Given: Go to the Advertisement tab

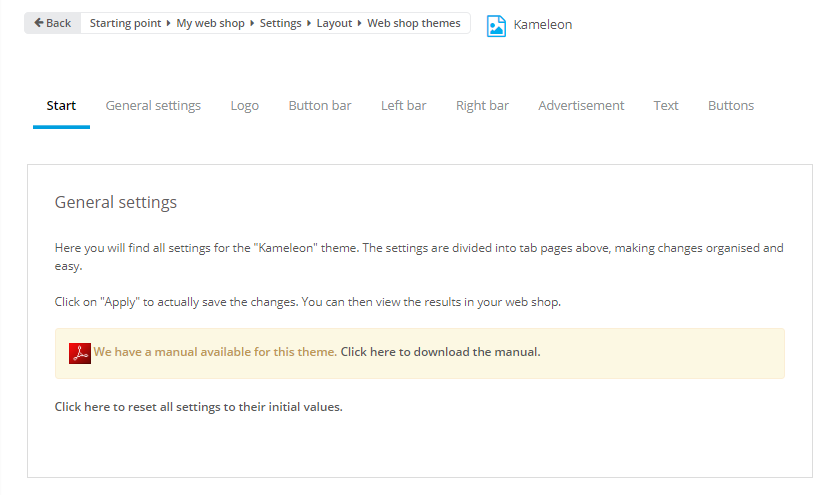Looking at the screenshot, I should [x=581, y=106].
